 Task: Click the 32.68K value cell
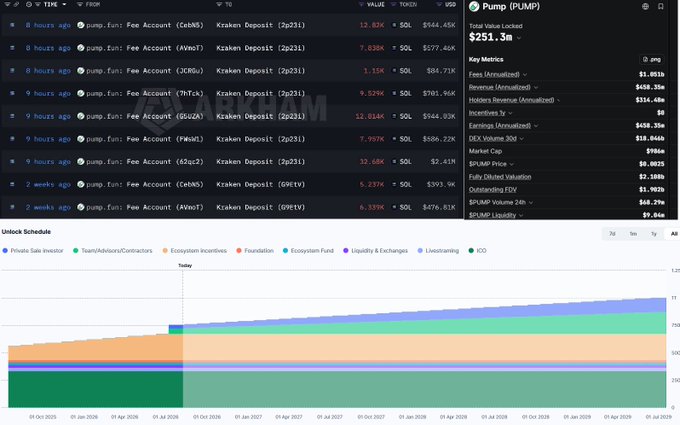click(372, 162)
